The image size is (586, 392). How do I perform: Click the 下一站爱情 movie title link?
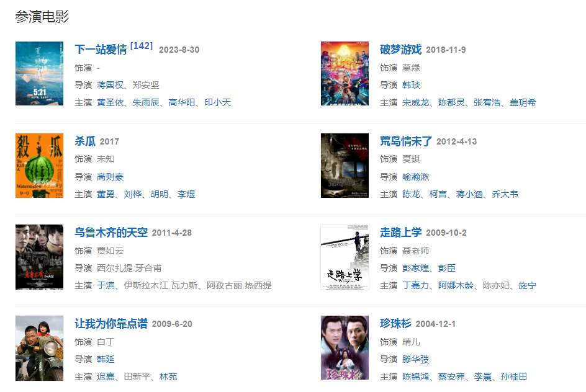pos(101,50)
